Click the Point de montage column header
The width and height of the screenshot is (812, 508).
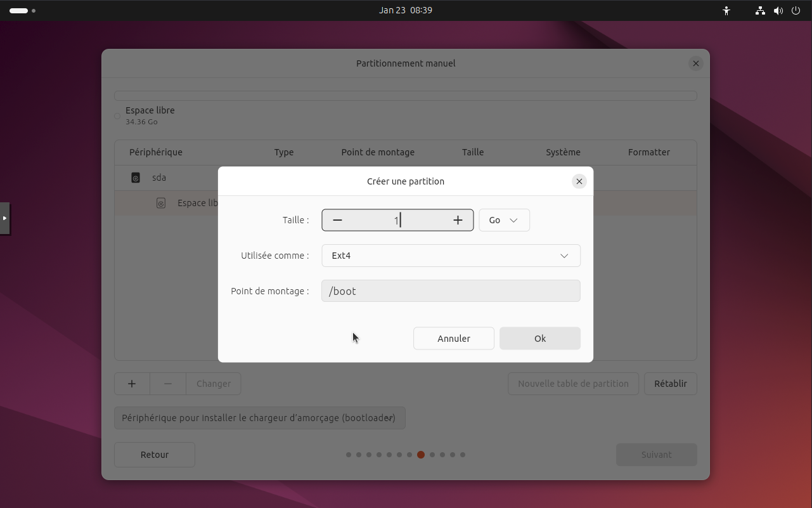pos(378,152)
